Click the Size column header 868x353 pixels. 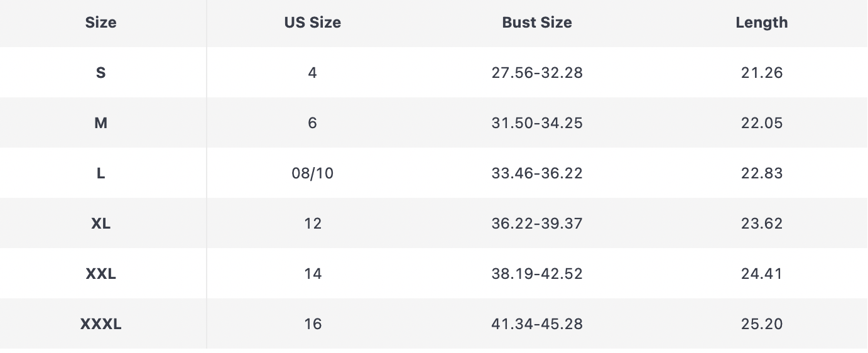click(101, 23)
